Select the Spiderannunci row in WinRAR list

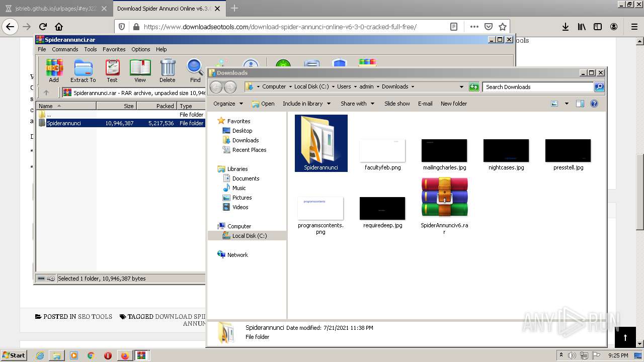[x=121, y=123]
